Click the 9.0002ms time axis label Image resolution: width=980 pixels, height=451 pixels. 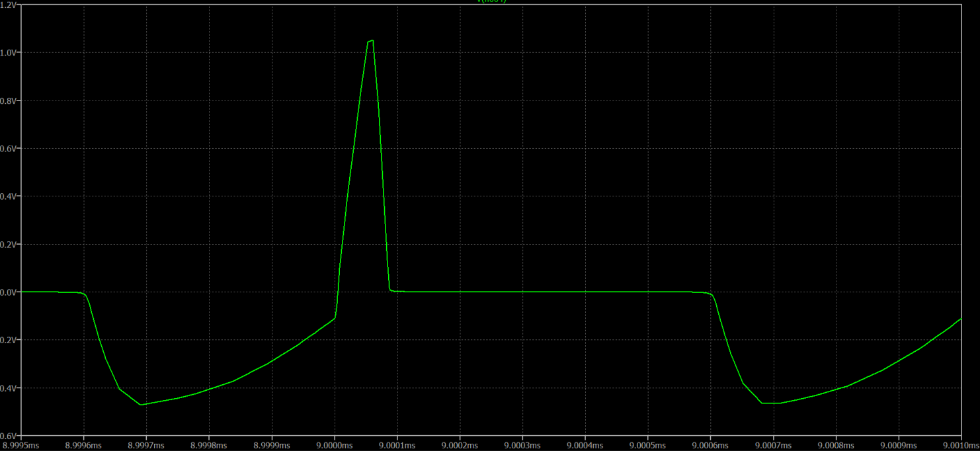pos(460,446)
